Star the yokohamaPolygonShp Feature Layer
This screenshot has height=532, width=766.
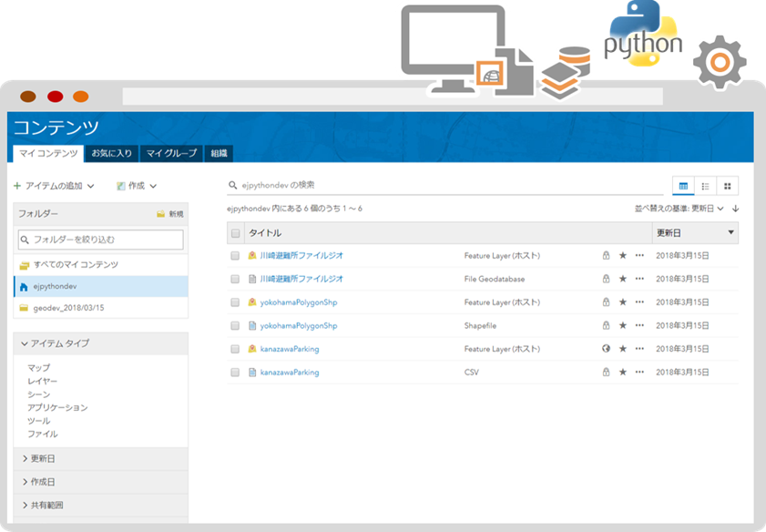623,302
